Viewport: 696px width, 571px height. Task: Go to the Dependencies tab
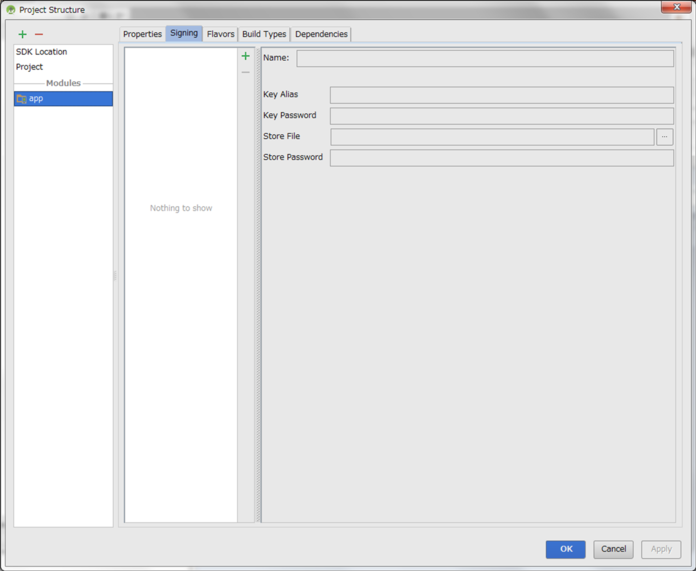[321, 34]
